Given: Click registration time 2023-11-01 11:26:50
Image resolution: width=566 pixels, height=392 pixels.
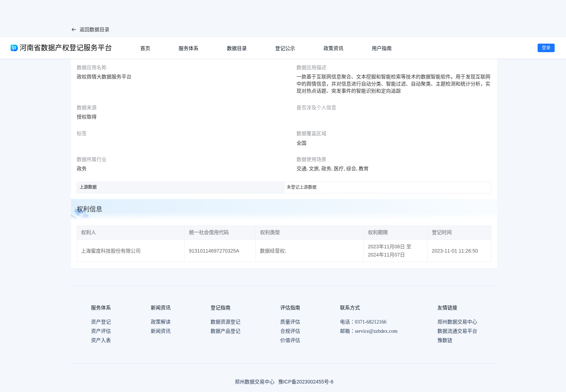Looking at the screenshot, I should [x=459, y=251].
